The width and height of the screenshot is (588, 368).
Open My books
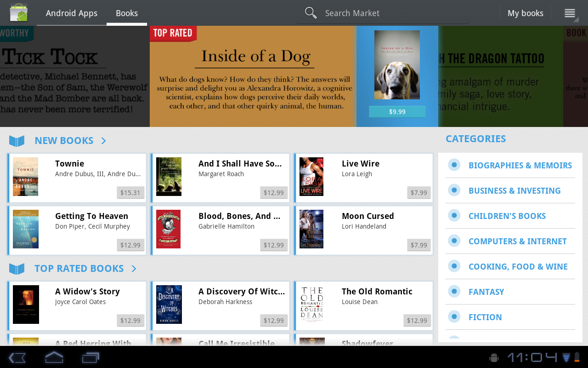[525, 13]
